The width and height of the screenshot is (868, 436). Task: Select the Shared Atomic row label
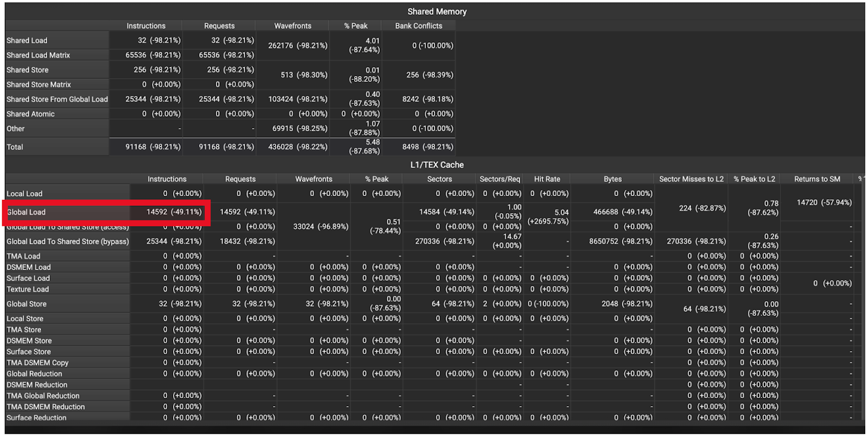30,113
